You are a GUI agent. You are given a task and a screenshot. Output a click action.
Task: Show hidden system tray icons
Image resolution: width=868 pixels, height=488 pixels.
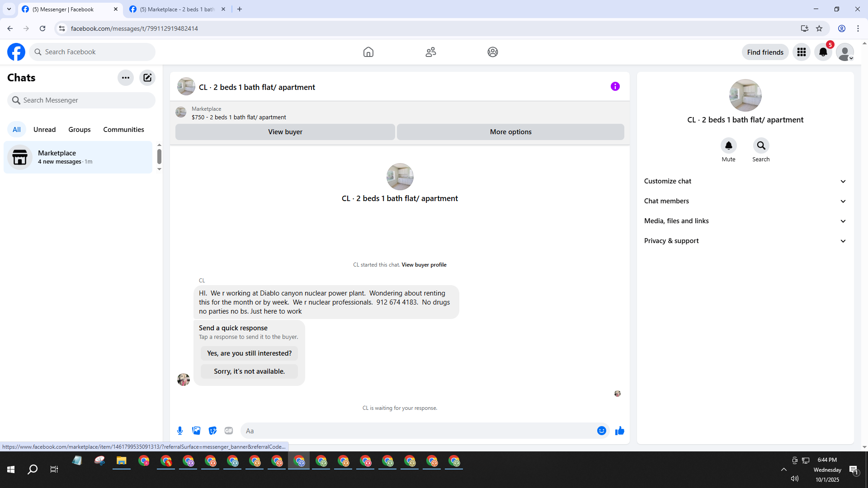pos(784,469)
